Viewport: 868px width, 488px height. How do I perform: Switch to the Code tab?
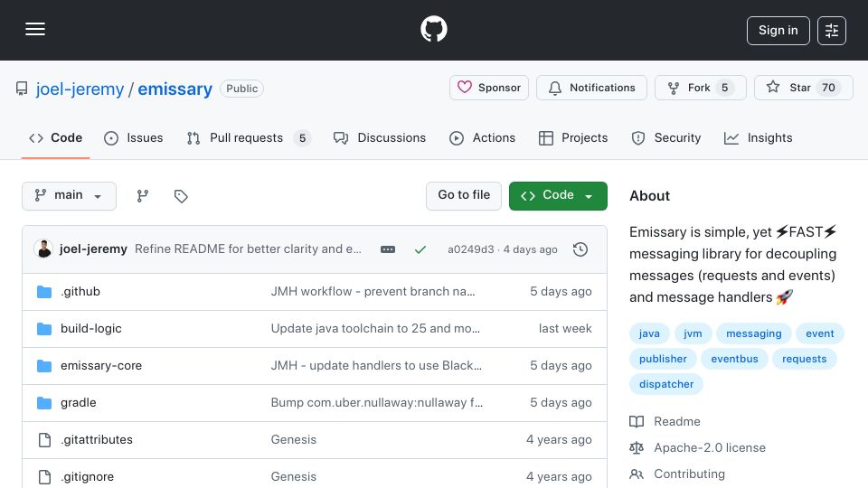[55, 137]
